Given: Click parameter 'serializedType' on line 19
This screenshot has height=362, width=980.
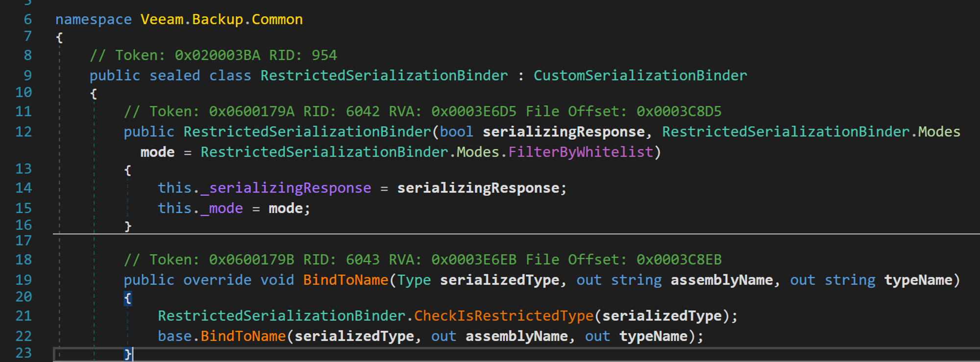Looking at the screenshot, I should click(x=499, y=280).
